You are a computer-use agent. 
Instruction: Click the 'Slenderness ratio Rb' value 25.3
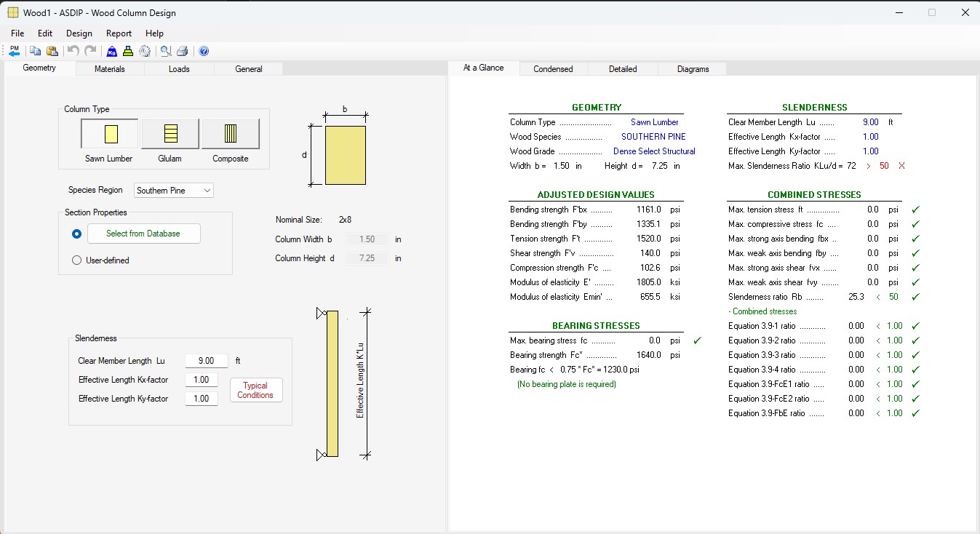pos(856,297)
